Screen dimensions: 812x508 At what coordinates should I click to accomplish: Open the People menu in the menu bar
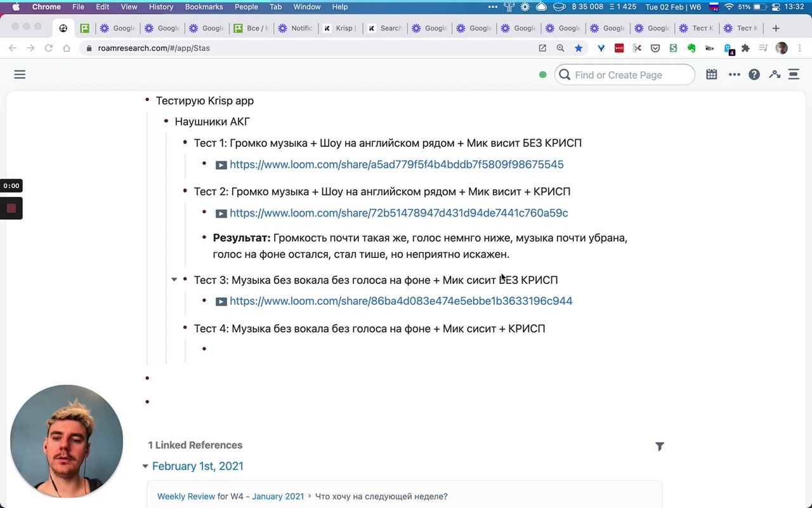coord(246,7)
